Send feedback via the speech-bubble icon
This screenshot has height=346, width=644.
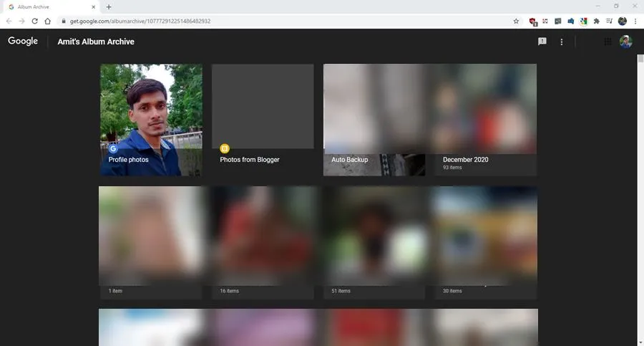[x=542, y=42]
